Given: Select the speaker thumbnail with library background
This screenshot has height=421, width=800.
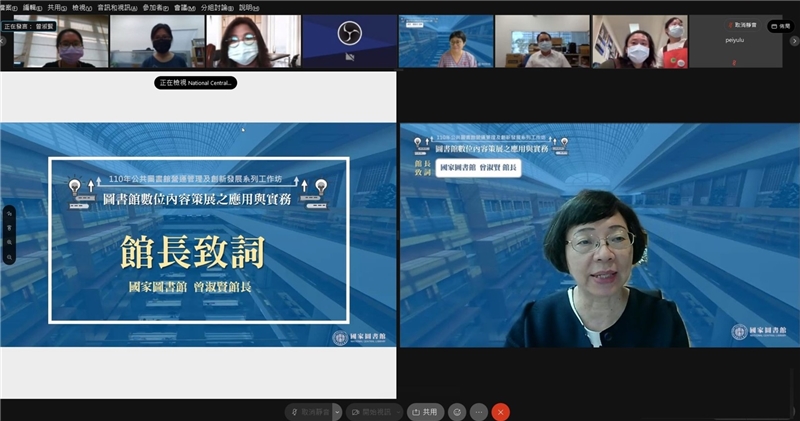Looking at the screenshot, I should 446,41.
